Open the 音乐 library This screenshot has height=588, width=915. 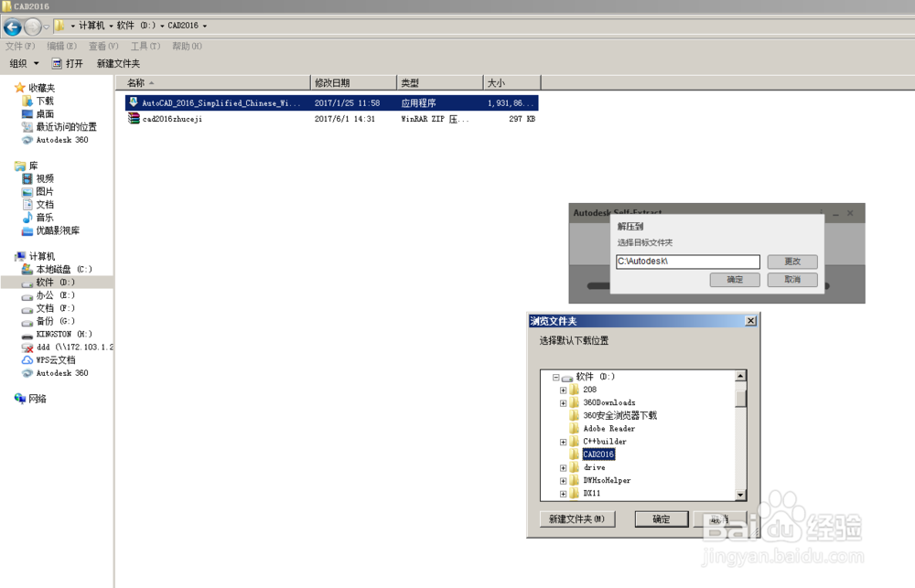point(45,218)
